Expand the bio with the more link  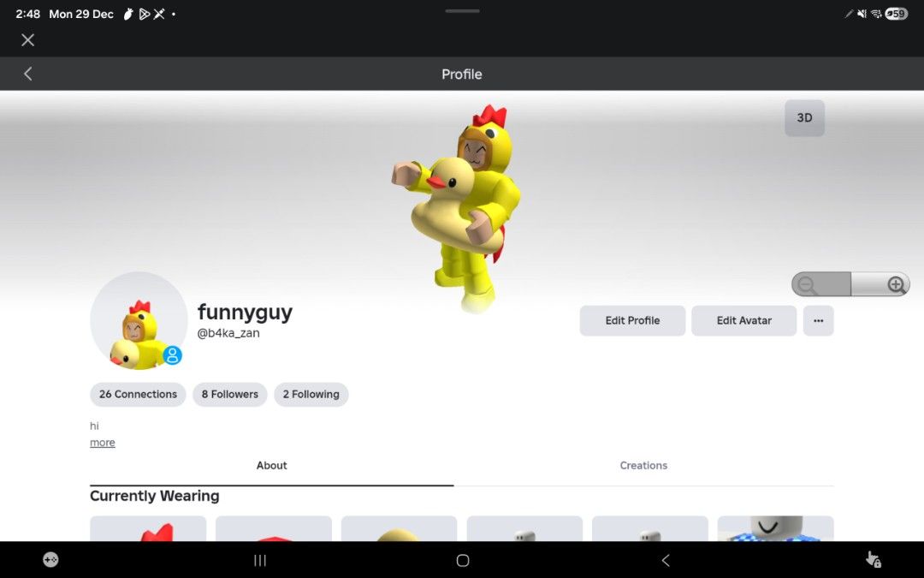tap(102, 442)
